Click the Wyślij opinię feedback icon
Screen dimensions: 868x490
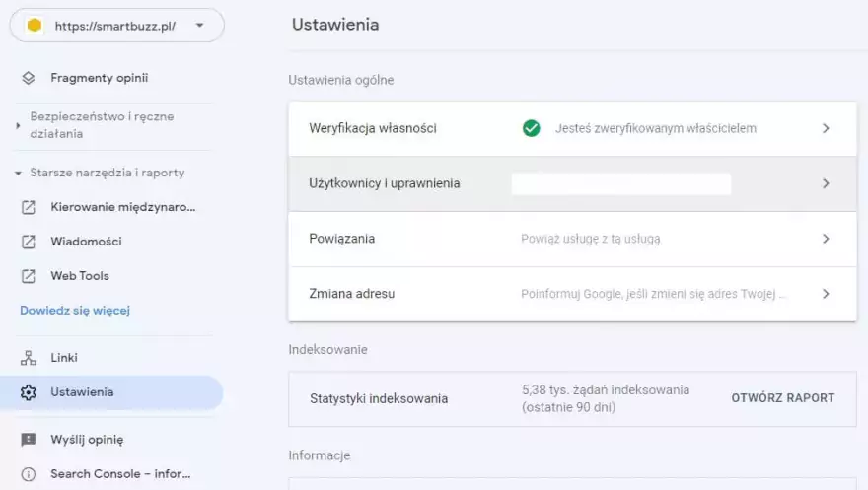[29, 440]
